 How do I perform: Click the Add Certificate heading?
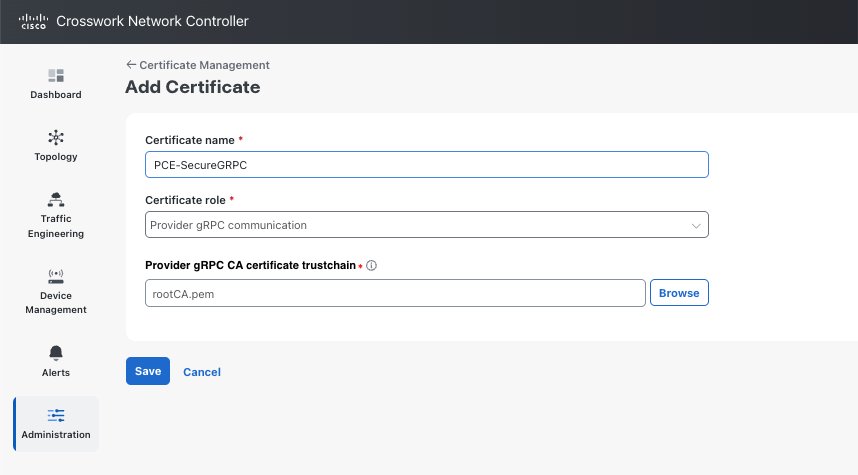coord(193,87)
